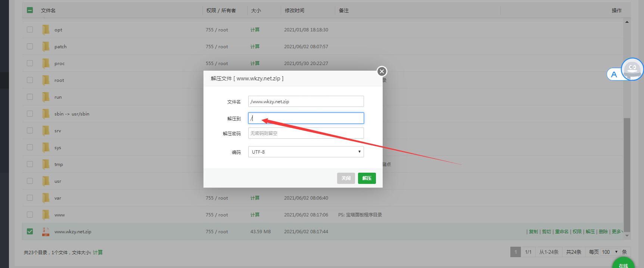Click the www folder icon
This screenshot has height=268, width=644.
46,215
